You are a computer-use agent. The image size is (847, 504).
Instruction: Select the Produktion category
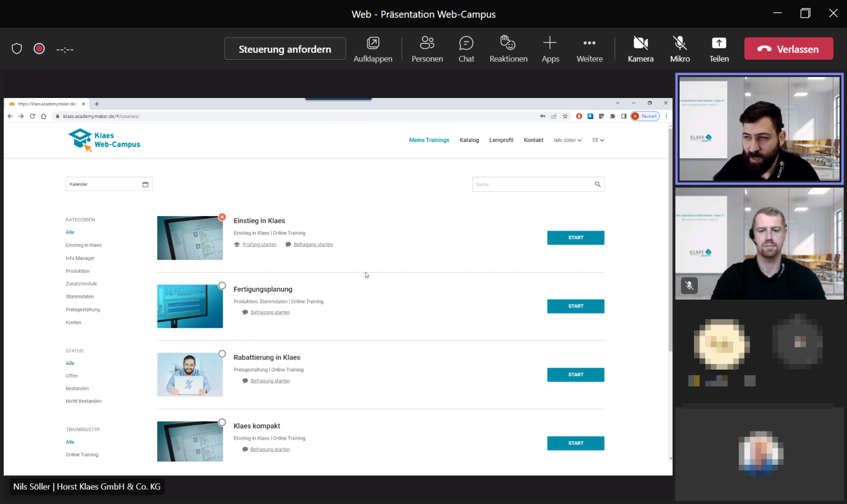78,271
